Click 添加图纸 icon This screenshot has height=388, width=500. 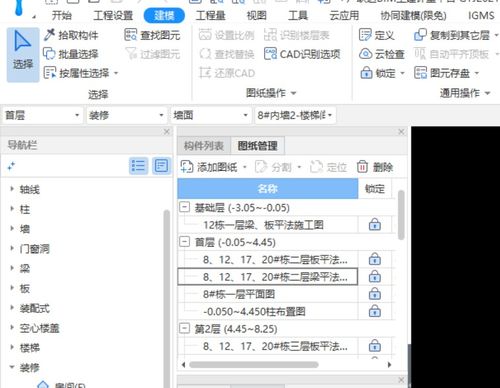click(x=187, y=167)
